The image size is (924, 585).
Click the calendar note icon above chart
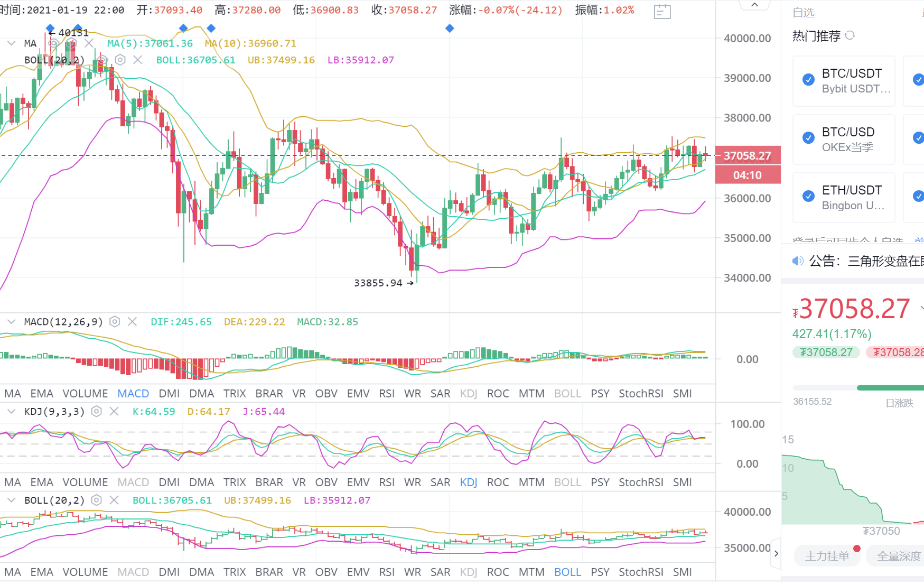tap(662, 11)
